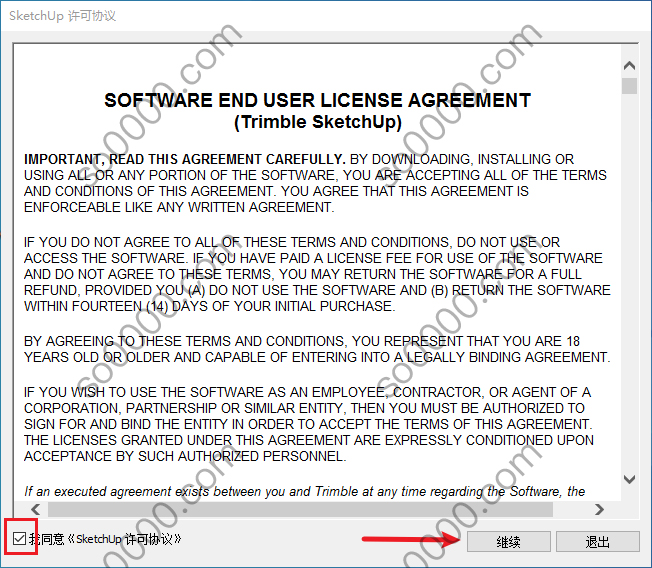
Task: Click the line beginning IF YOU WISH TO USE THE SOFTWARE
Action: [x=307, y=392]
